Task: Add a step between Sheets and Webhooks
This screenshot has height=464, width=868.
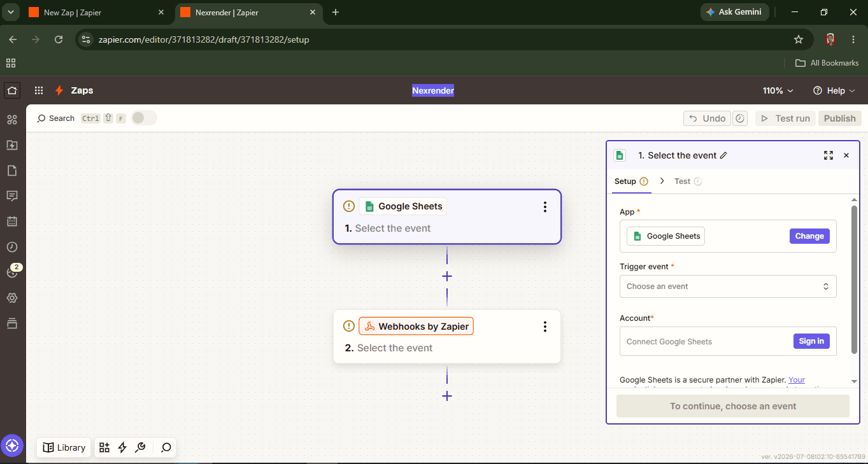Action: [x=447, y=276]
